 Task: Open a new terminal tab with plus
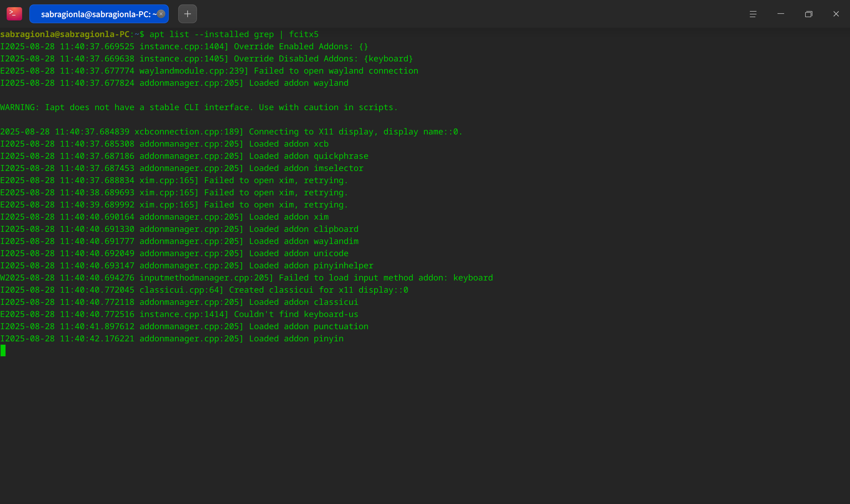[188, 14]
